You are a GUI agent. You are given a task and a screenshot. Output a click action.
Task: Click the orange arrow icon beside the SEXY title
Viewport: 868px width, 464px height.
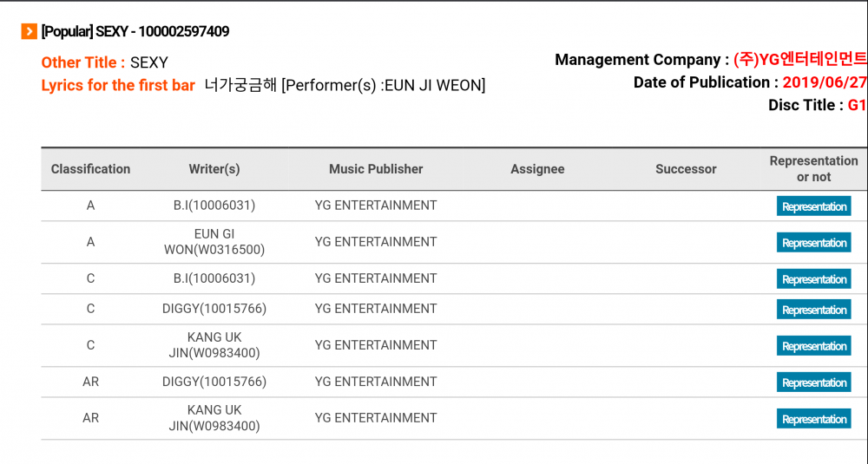click(30, 32)
